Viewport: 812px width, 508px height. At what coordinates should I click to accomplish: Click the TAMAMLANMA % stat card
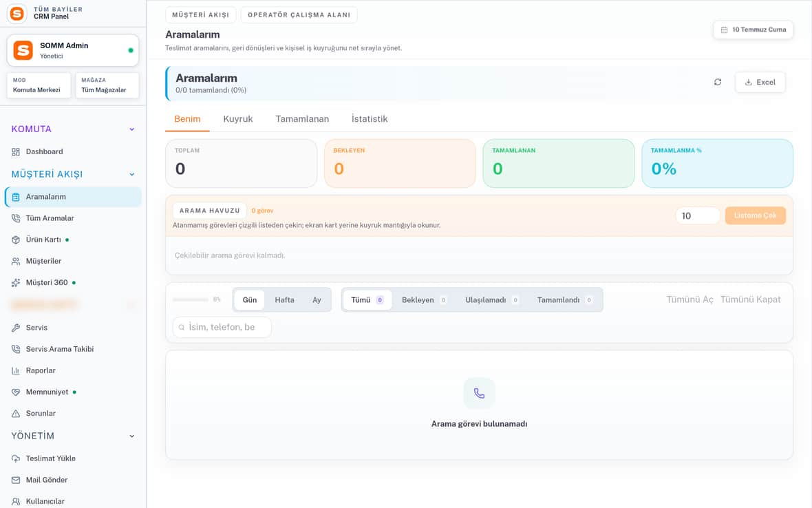tap(717, 164)
